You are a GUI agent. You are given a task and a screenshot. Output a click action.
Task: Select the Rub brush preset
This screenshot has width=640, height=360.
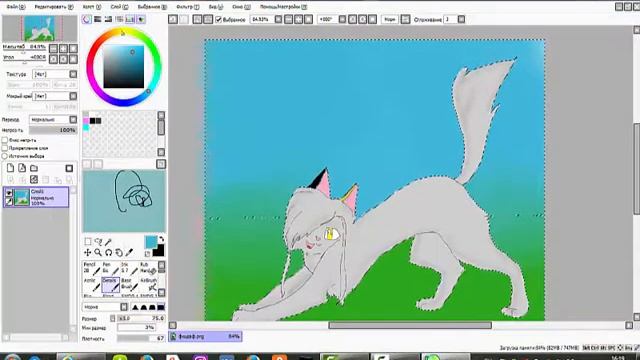pyautogui.click(x=148, y=269)
